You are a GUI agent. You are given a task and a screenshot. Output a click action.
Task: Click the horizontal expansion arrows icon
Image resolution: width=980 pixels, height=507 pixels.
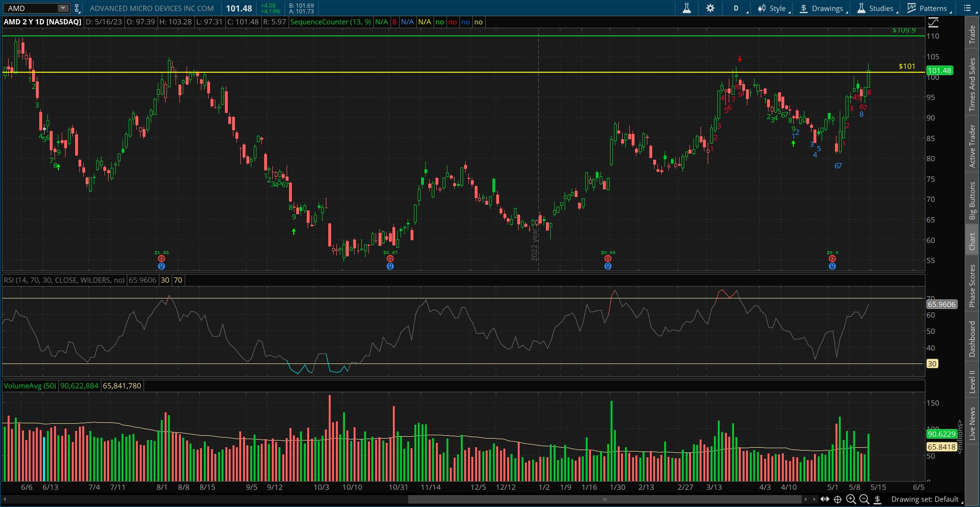824,499
